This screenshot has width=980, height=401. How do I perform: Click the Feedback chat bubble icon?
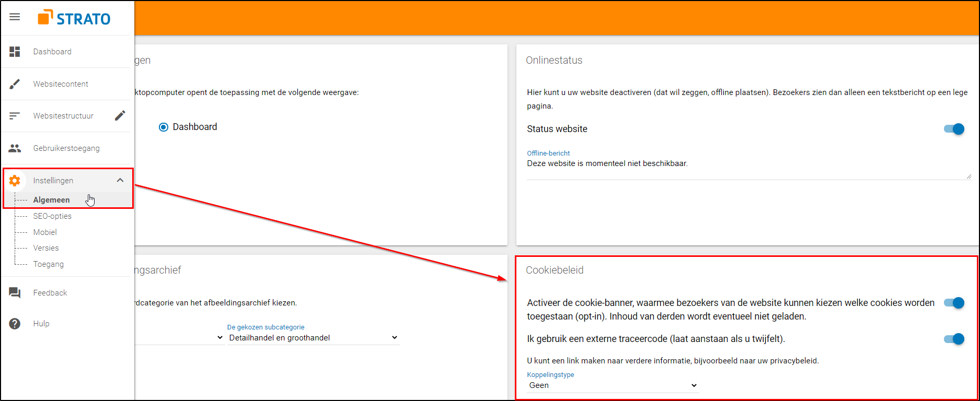(15, 293)
